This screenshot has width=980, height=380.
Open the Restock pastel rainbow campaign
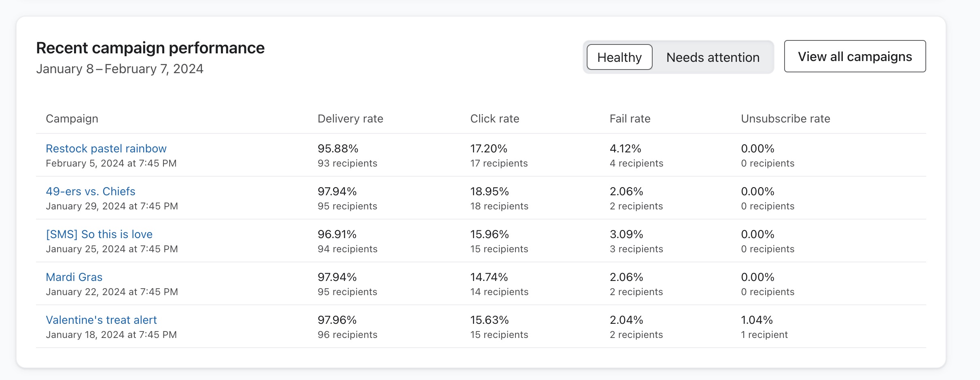pyautogui.click(x=106, y=148)
